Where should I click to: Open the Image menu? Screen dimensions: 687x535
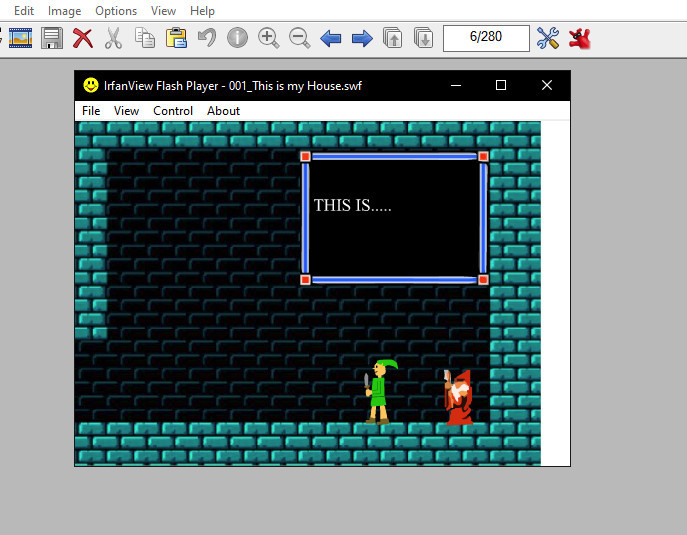64,11
